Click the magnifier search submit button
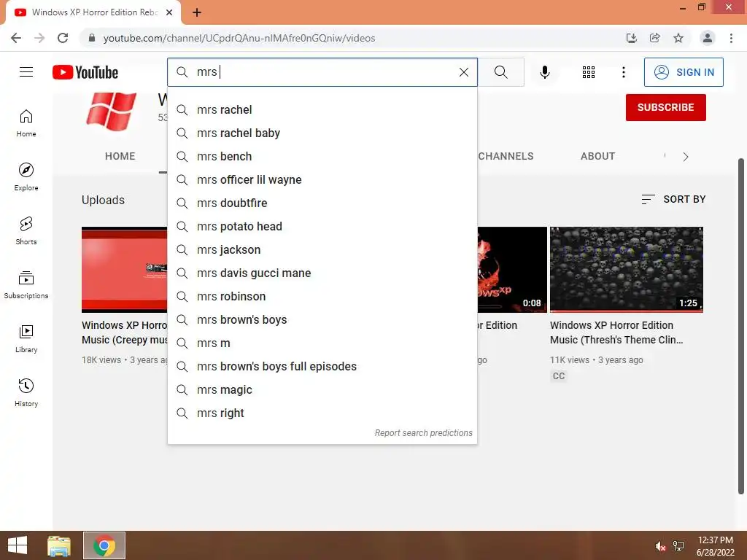747x560 pixels. coord(500,72)
